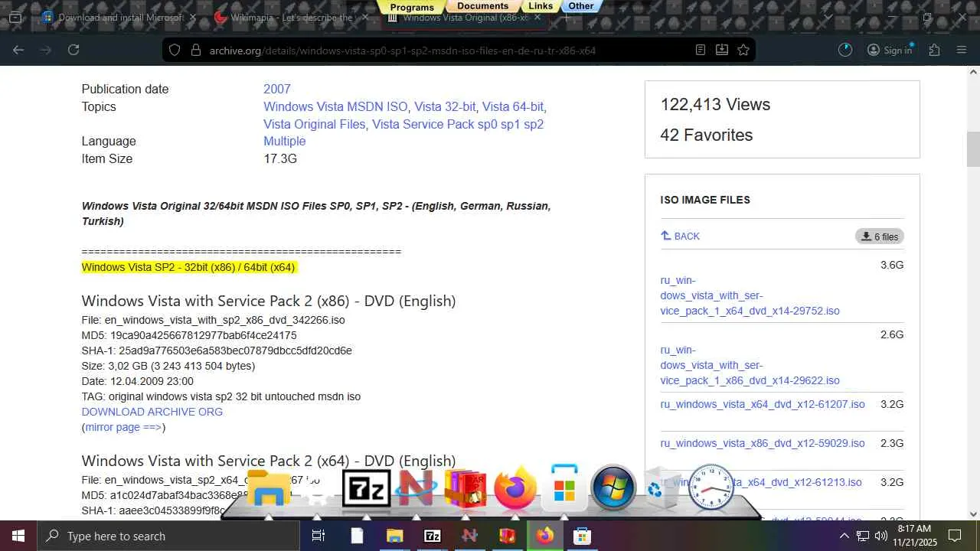
Task: Open the Programs dock tab
Action: coord(412,7)
